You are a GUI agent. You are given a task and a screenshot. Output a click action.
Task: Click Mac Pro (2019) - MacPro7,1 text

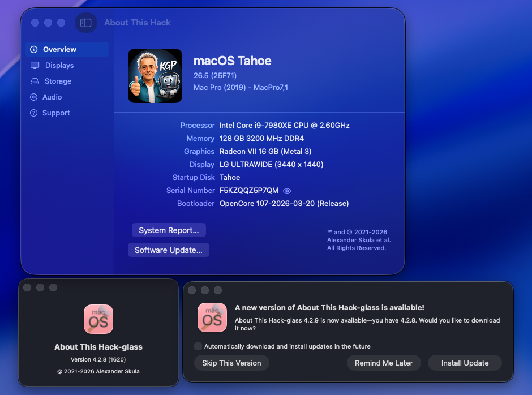[x=241, y=87]
